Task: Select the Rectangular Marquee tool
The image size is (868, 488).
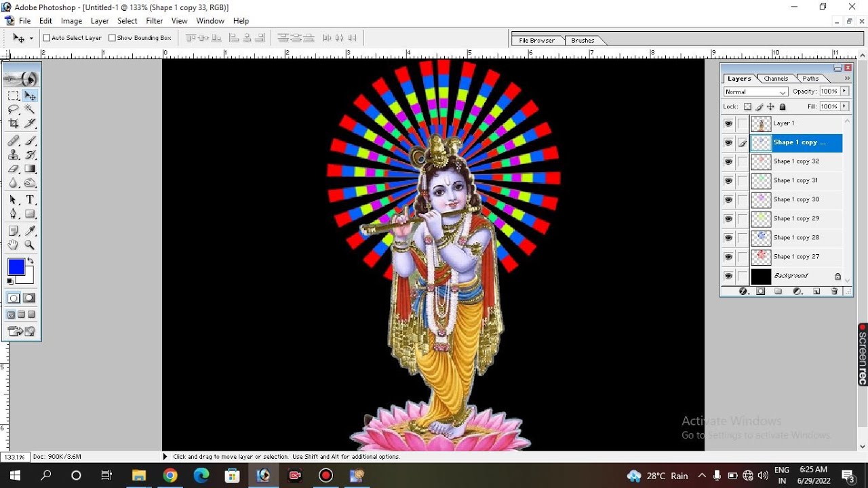Action: pos(14,96)
